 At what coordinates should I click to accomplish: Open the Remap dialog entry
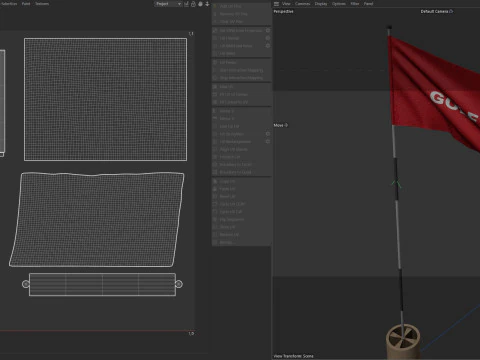click(x=242, y=242)
